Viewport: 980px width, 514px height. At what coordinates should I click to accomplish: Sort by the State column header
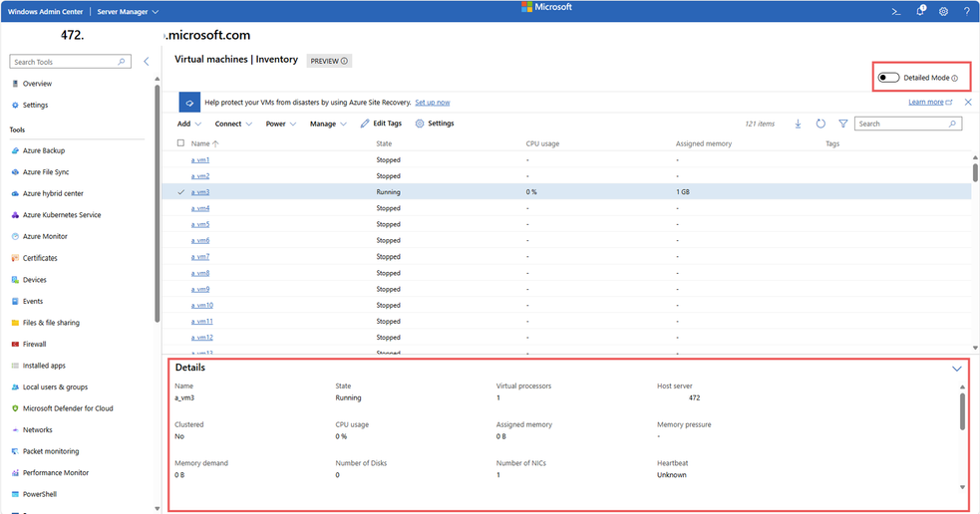point(384,143)
